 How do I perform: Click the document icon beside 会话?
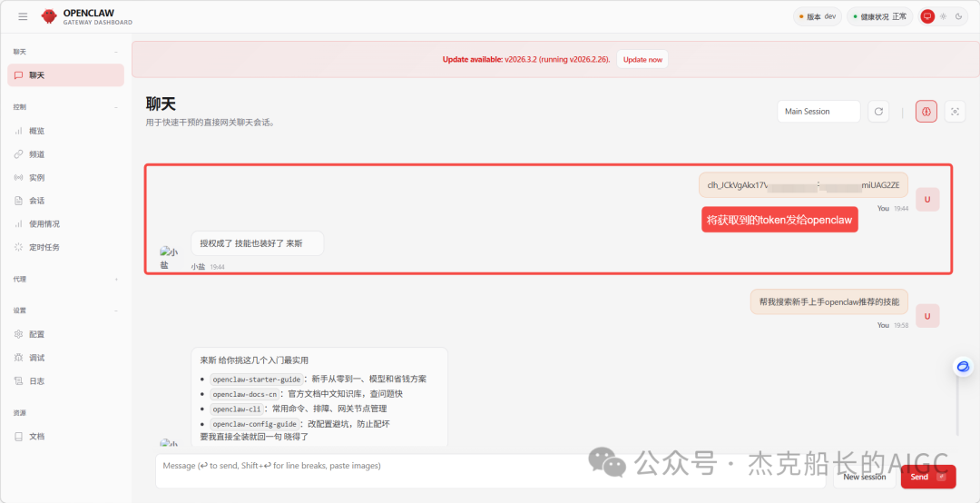19,201
